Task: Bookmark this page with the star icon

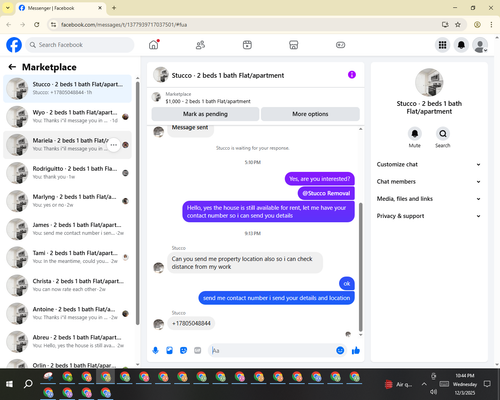Action: pyautogui.click(x=458, y=25)
